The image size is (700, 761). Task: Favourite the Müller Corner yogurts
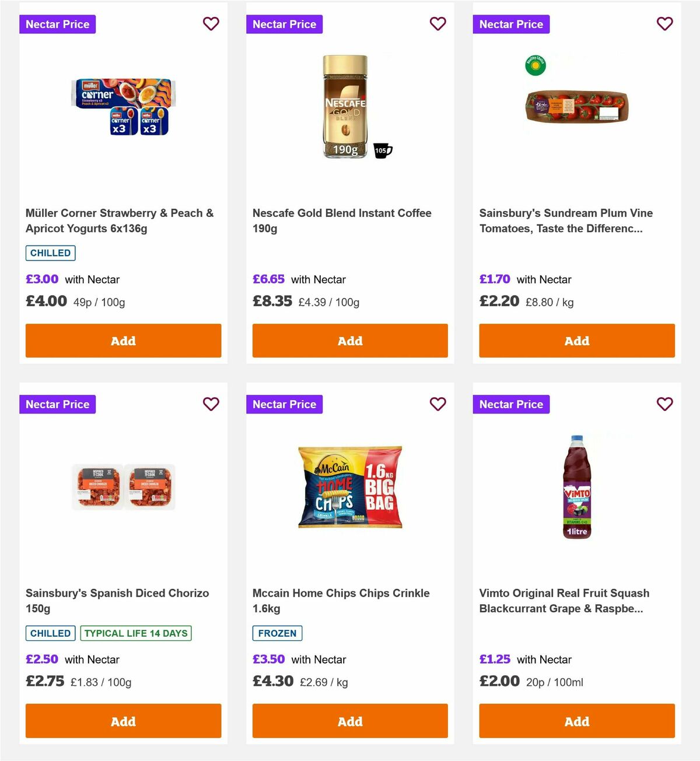(211, 23)
